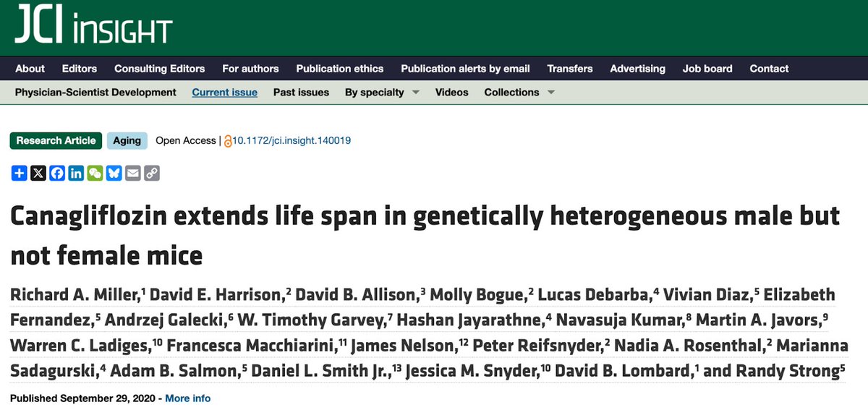The image size is (868, 410).
Task: Open the Current issue link
Action: click(224, 92)
